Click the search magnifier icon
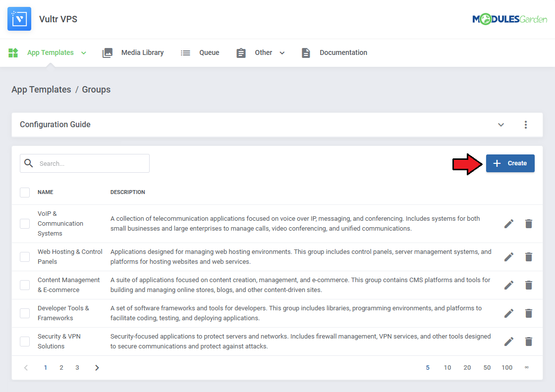This screenshot has width=555, height=392. pyautogui.click(x=28, y=163)
